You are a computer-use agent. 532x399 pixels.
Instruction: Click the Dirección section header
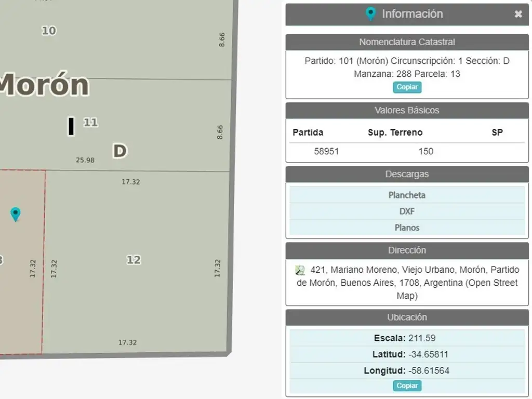(x=407, y=250)
